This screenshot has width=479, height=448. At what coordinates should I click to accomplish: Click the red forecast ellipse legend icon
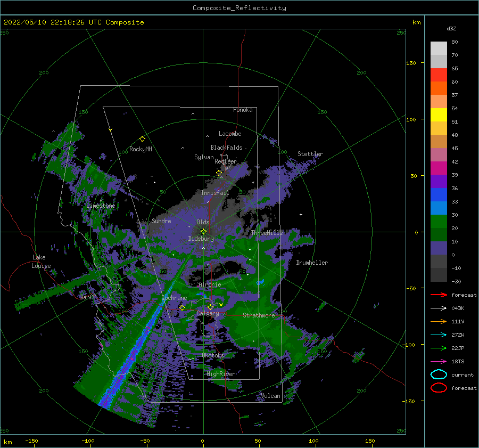[x=439, y=388]
